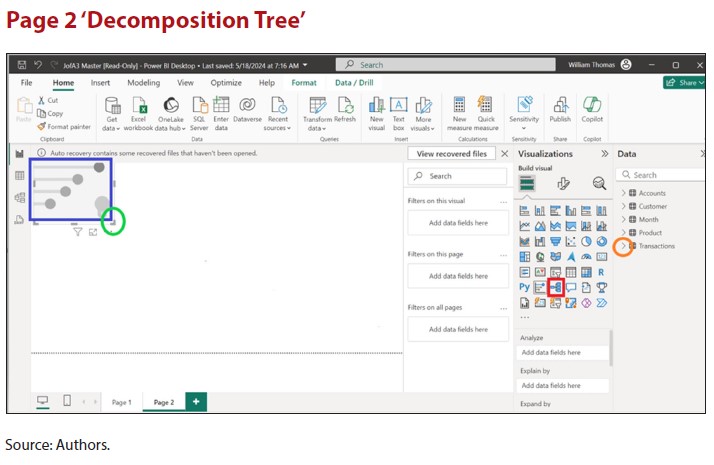
Task: Expand the Transactions table
Action: [x=623, y=246]
